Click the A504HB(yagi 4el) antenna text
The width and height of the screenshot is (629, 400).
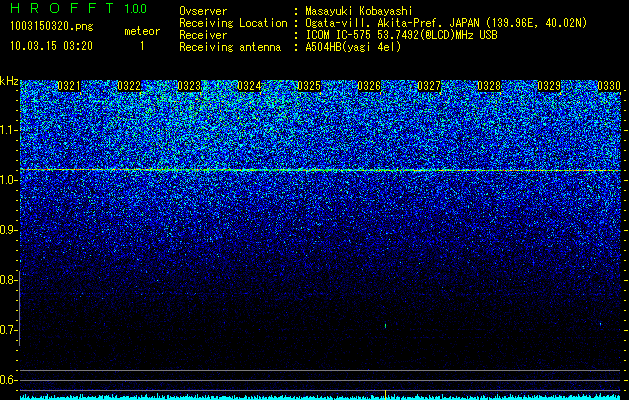(353, 47)
